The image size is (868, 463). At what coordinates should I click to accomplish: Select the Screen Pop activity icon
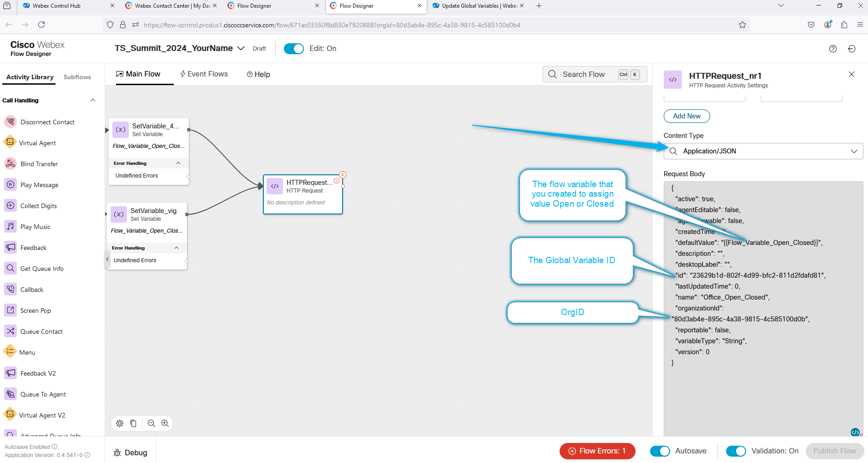pos(10,310)
